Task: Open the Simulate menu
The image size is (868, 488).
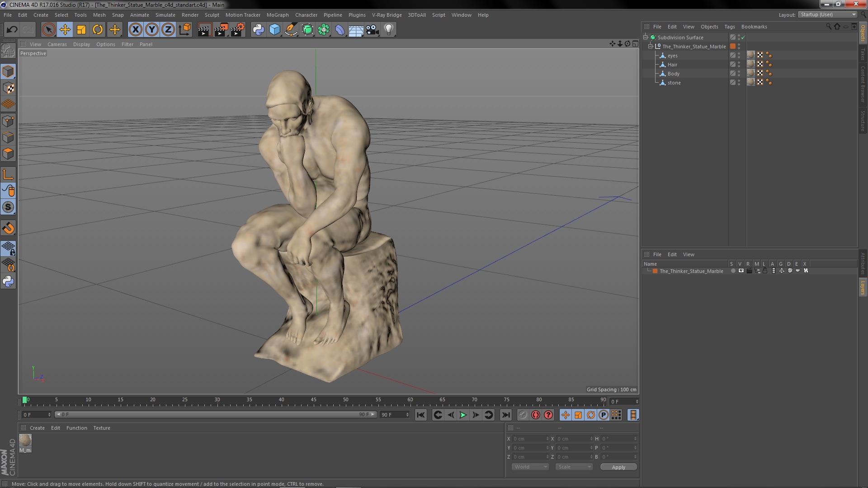Action: pos(165,15)
